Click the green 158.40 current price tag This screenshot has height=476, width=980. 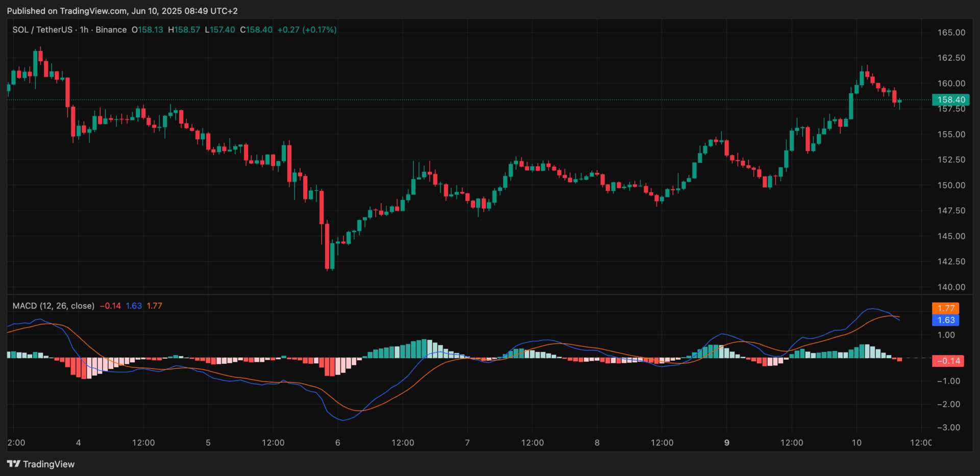[950, 99]
